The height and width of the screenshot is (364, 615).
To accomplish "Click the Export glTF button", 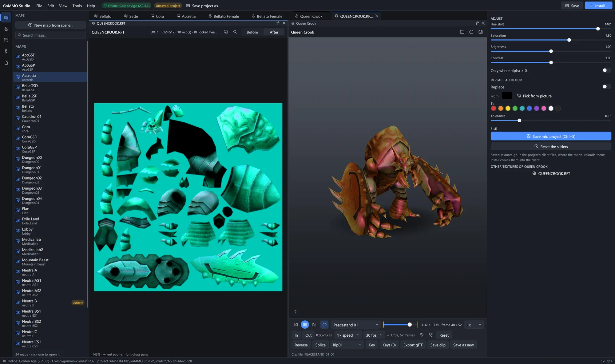I will click(413, 345).
